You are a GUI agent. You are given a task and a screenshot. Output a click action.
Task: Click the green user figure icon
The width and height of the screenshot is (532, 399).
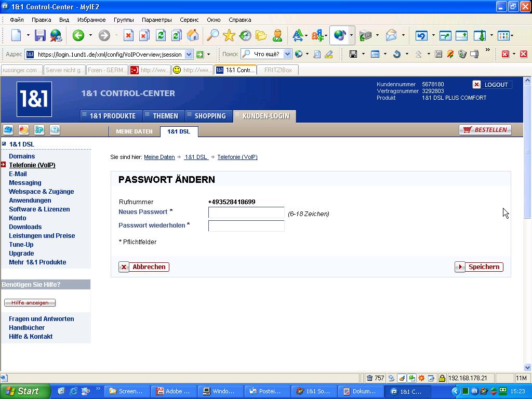pos(277,35)
